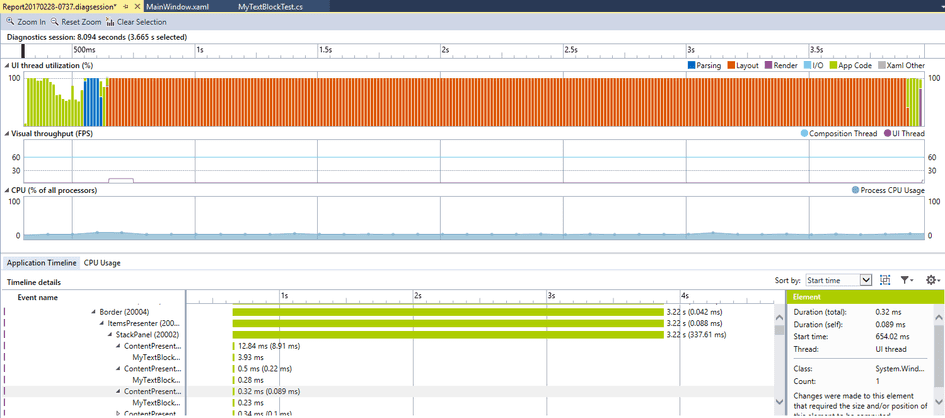The image size is (945, 418).
Task: Click the group-by-frames selection icon
Action: 885,279
